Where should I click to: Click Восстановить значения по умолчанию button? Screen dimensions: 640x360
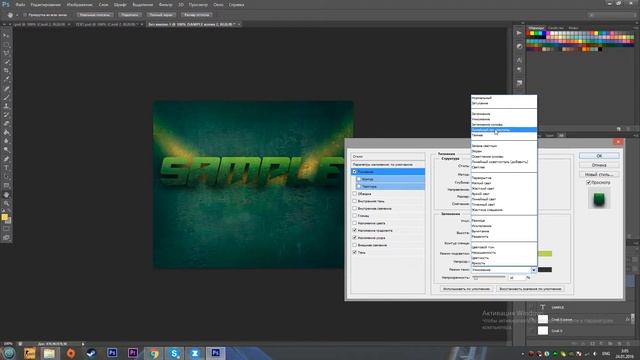(x=530, y=289)
